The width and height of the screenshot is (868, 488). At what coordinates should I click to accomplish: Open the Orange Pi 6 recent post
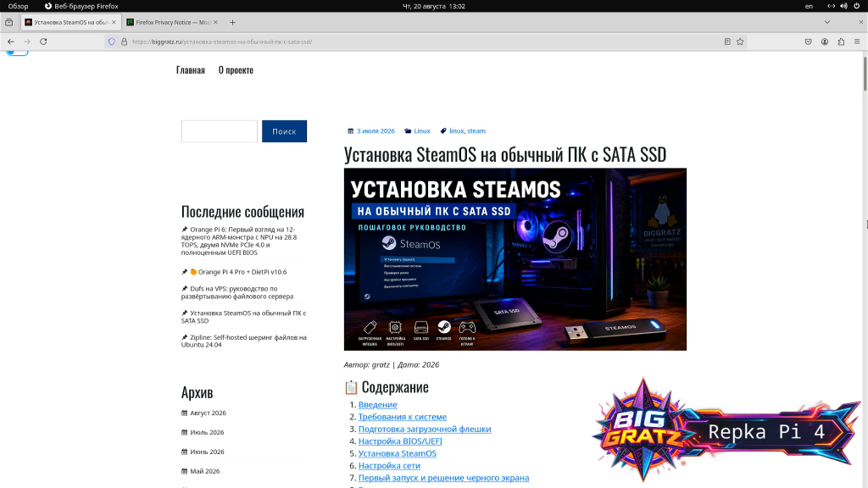[x=241, y=241]
